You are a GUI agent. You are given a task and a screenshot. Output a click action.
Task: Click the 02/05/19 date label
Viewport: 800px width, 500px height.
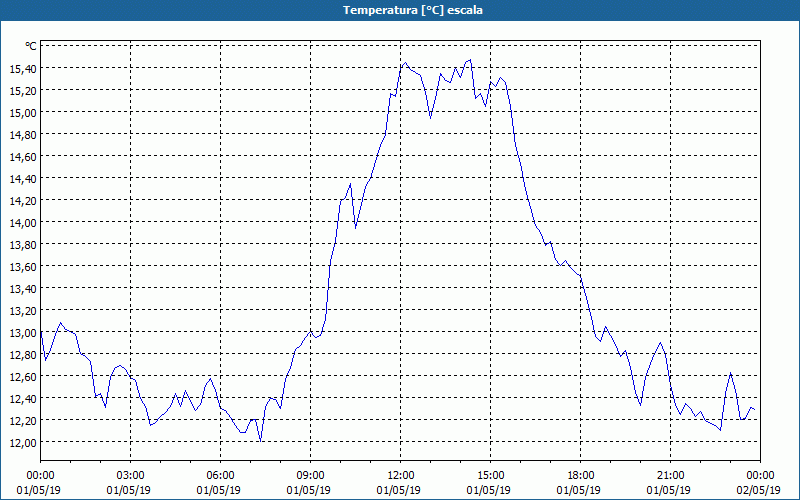coord(758,490)
